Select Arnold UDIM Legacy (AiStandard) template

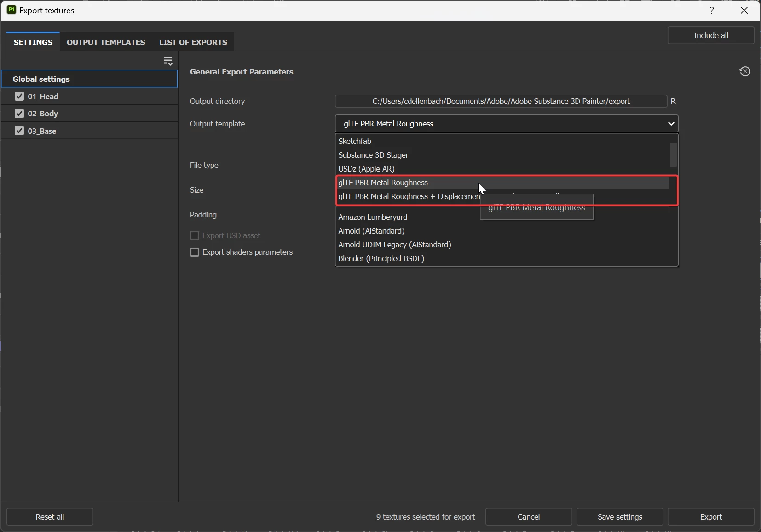(502, 245)
